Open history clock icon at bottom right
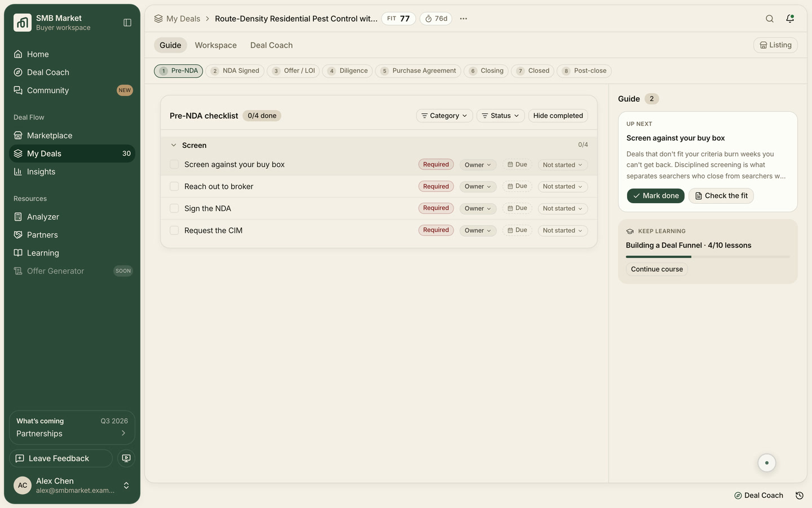This screenshot has height=508, width=812. point(800,496)
